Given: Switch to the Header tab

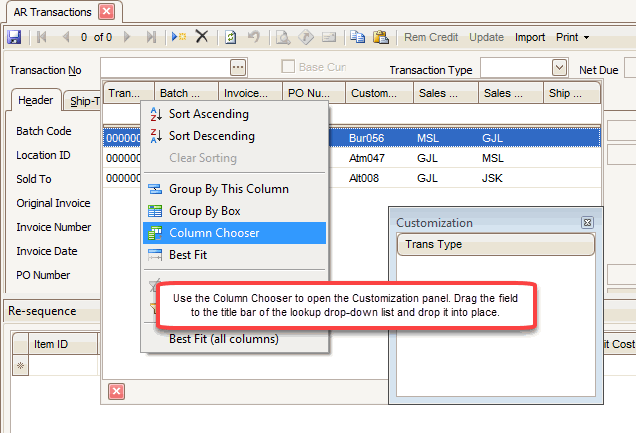Looking at the screenshot, I should 36,101.
